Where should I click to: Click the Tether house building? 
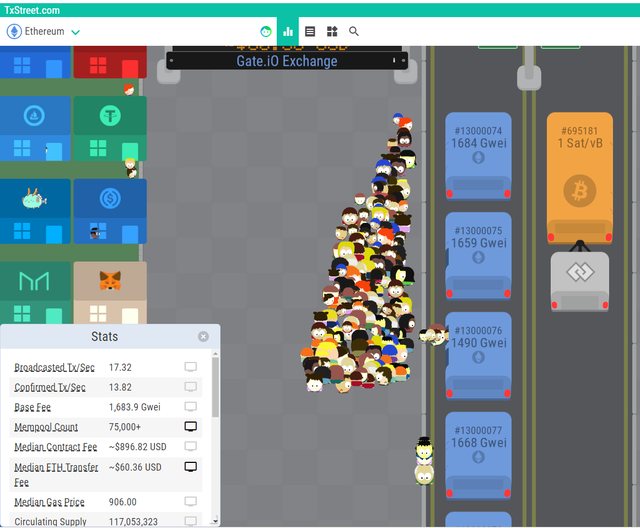(x=110, y=129)
